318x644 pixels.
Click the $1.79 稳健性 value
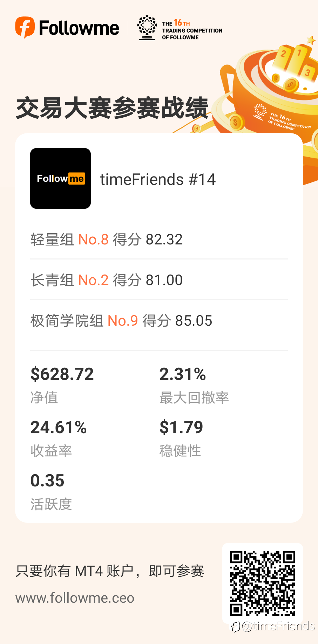181,427
